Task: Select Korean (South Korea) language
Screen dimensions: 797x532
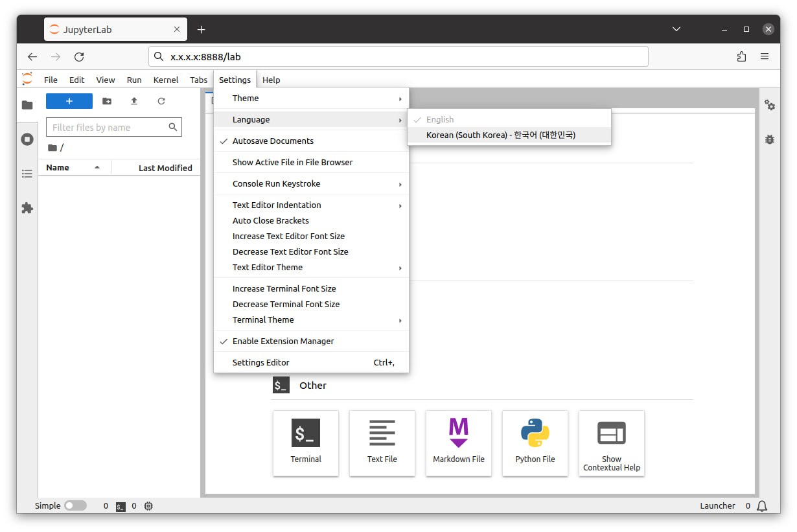Action: coord(509,135)
